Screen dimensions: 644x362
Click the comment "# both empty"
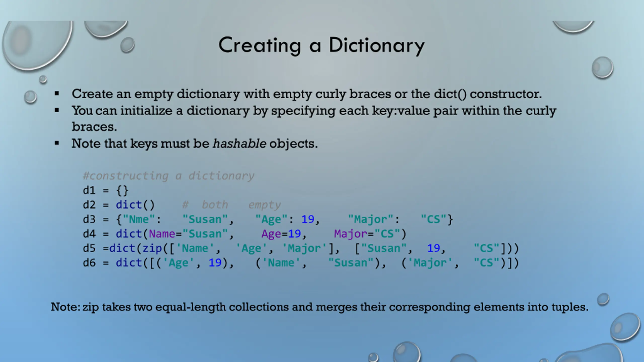[x=231, y=205]
